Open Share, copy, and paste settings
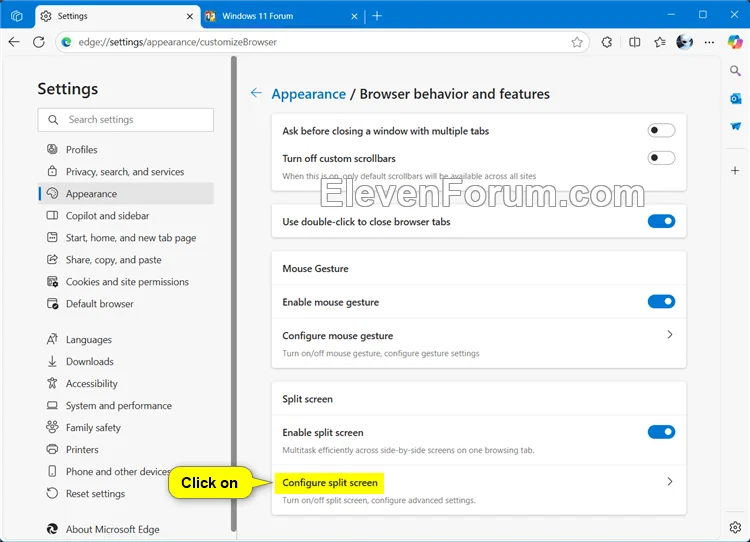The image size is (750, 542). (x=126, y=260)
